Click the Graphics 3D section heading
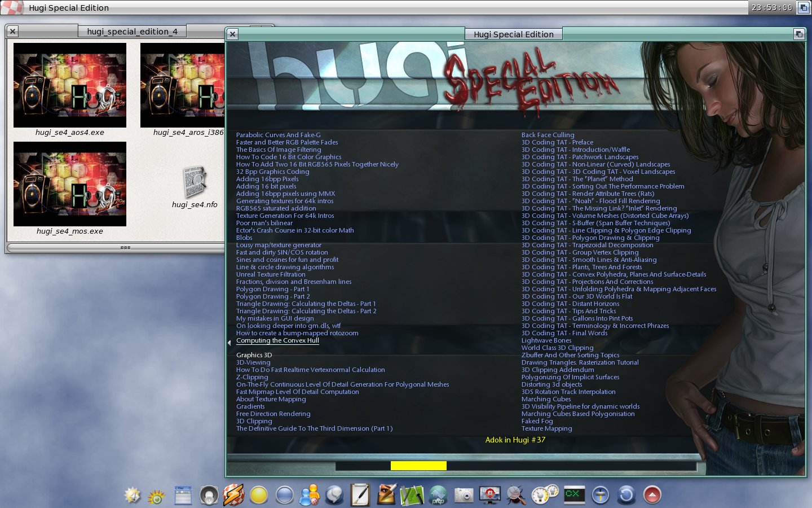Viewport: 812px width, 508px height. click(254, 355)
